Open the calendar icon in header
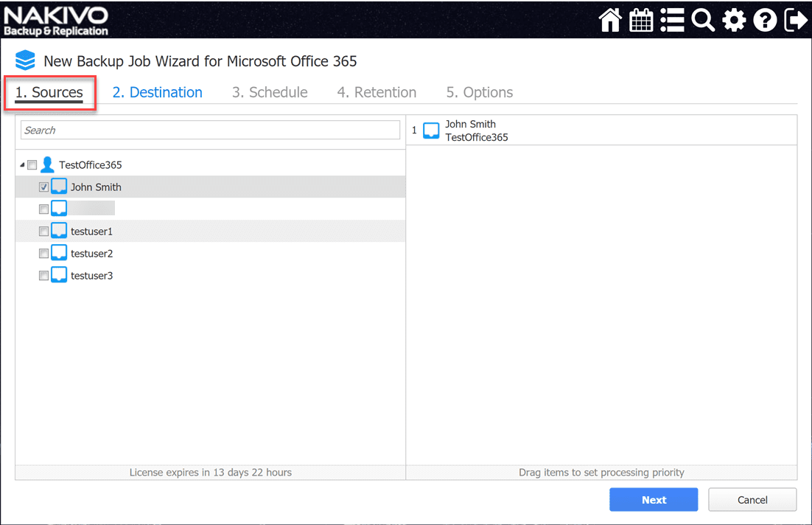 641,20
